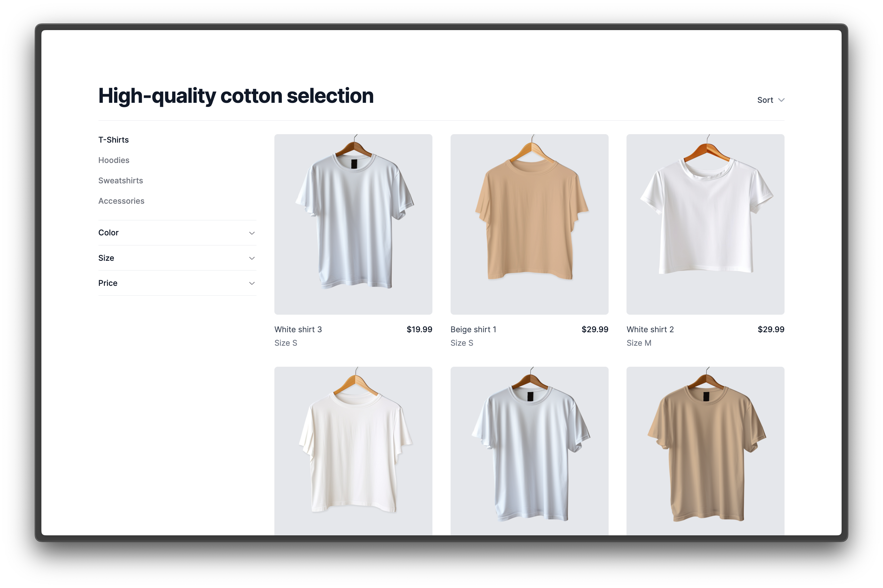Open the White shirt 2 product image

[x=705, y=224]
